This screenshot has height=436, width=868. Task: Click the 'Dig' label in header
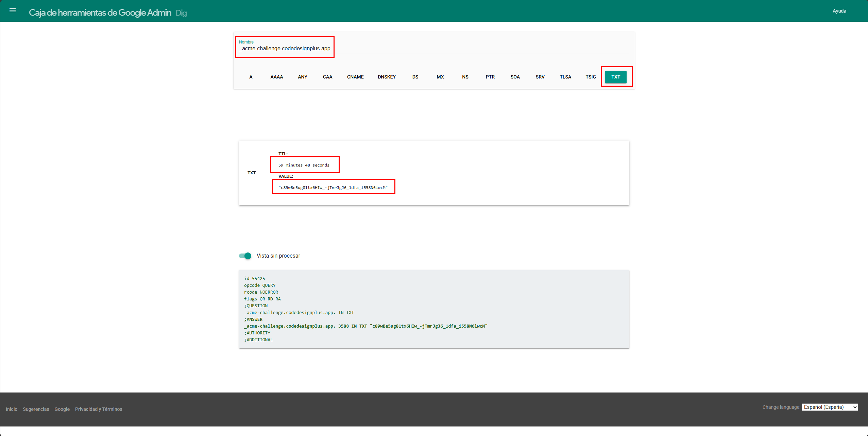point(181,13)
